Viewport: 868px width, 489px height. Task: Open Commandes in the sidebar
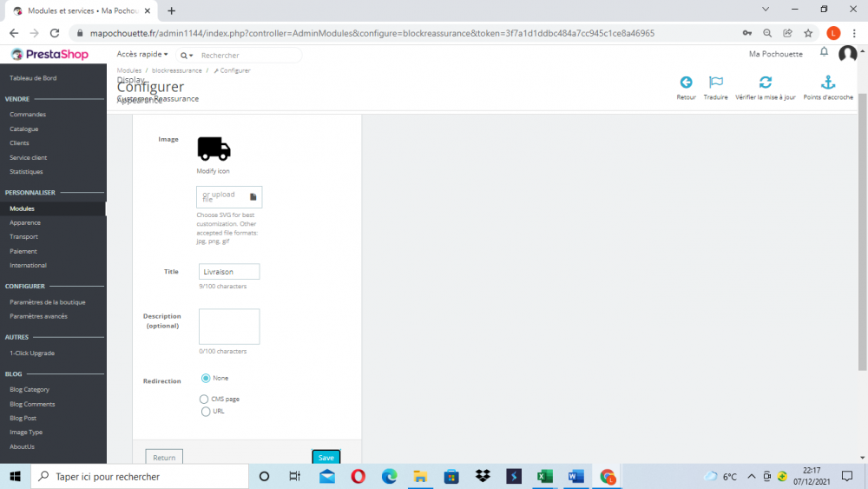pos(28,115)
